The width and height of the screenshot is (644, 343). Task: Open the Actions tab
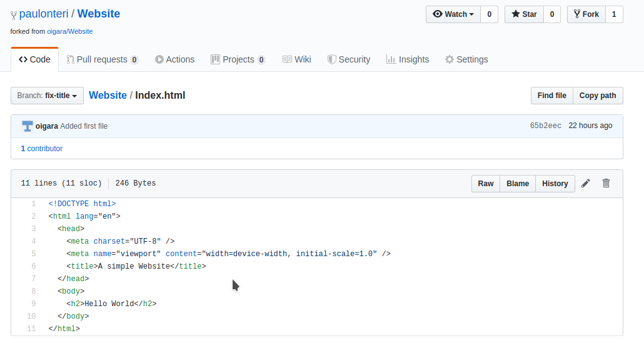[174, 59]
